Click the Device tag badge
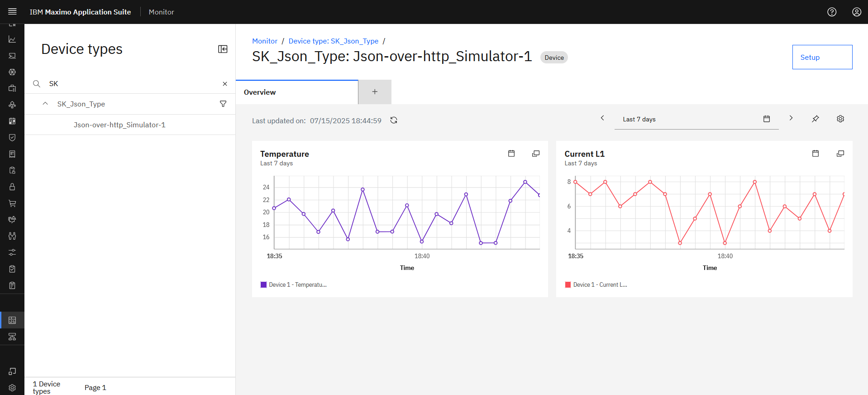 [x=554, y=58]
